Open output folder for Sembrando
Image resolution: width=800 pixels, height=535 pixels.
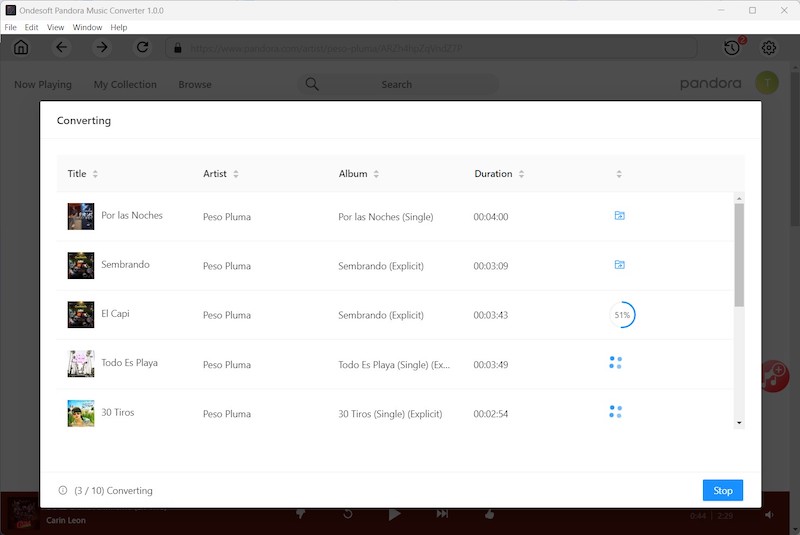pyautogui.click(x=619, y=265)
